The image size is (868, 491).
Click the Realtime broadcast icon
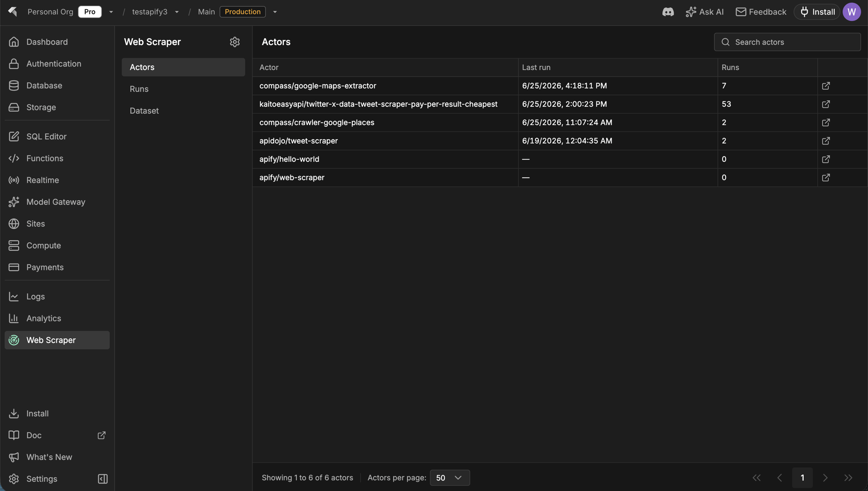(x=14, y=180)
